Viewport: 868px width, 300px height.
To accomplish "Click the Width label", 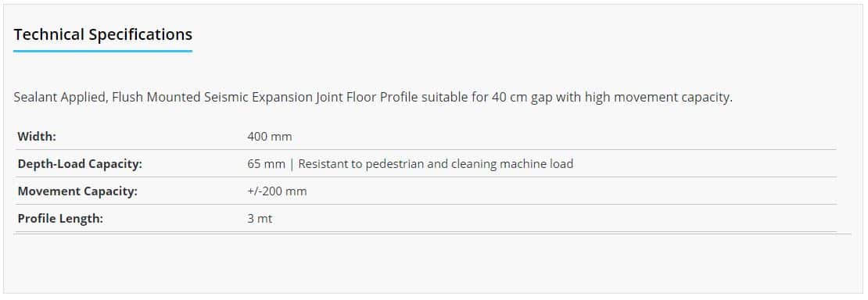I will [37, 136].
